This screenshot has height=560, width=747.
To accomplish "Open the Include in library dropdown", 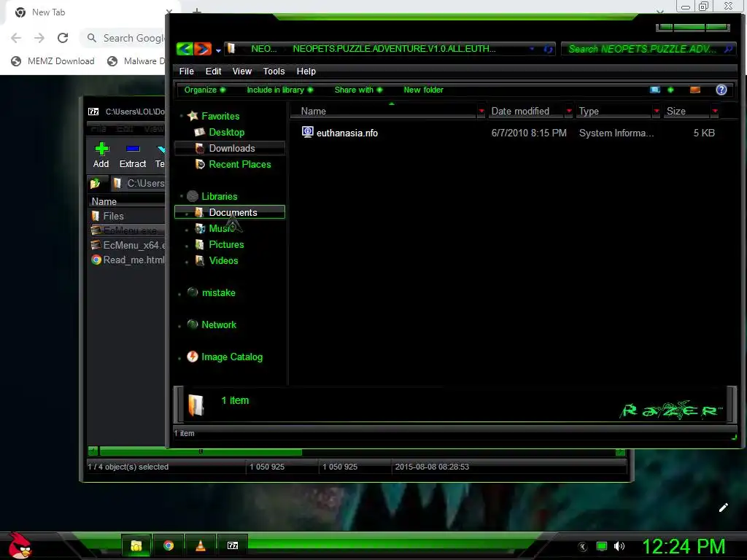I will (x=279, y=90).
